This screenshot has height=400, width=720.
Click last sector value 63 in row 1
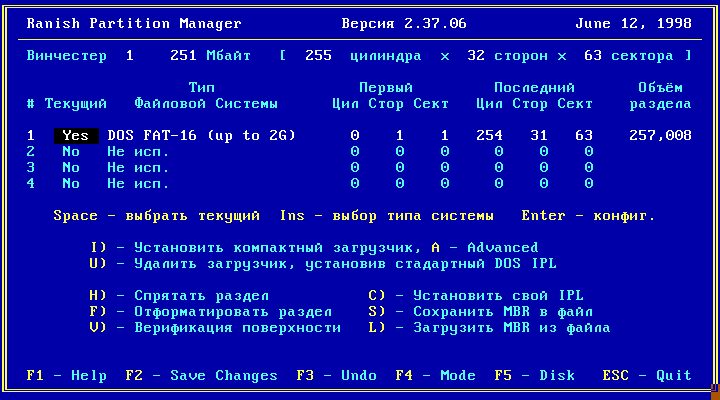click(x=584, y=135)
